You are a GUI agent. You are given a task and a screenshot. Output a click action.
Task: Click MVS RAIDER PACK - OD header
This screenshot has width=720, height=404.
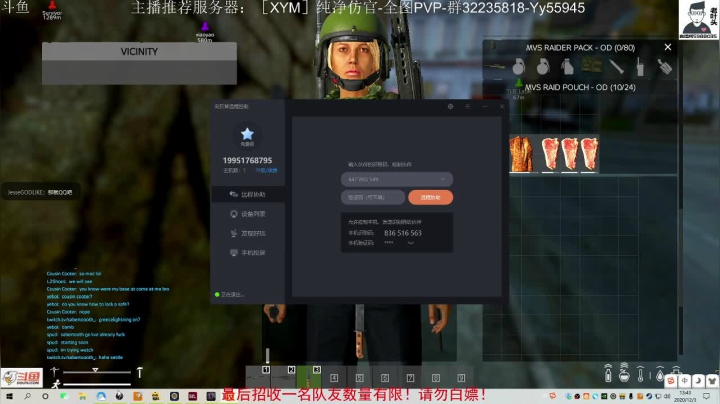(580, 48)
